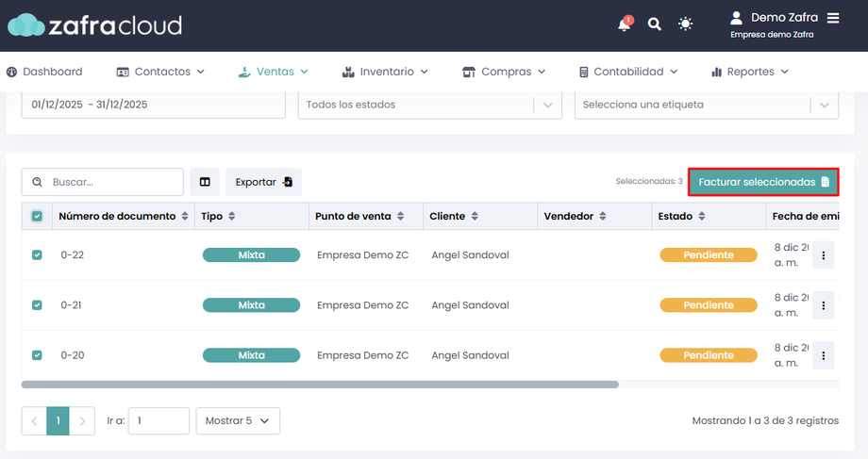Go to Dashboard
Viewport: 868px width, 459px height.
pyautogui.click(x=44, y=72)
